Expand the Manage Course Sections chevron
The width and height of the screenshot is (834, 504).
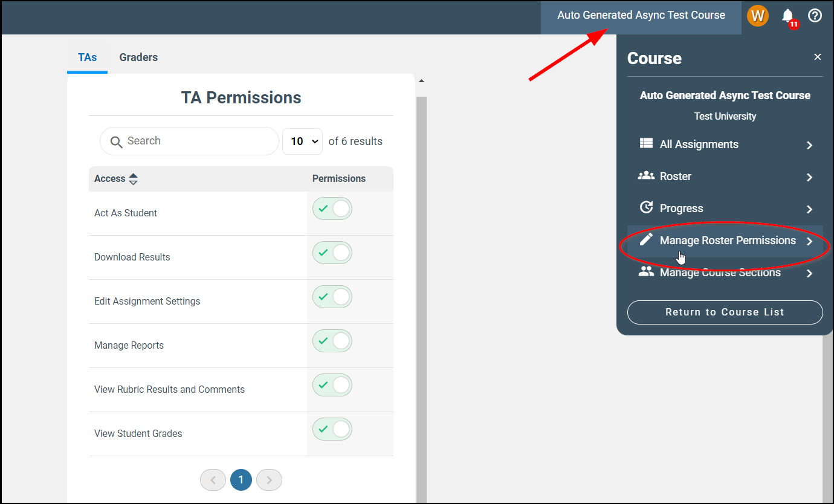point(809,273)
